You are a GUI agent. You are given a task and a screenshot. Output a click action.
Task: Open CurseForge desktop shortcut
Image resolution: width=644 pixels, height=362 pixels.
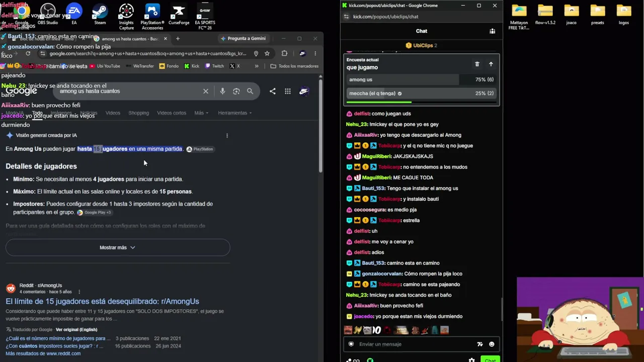[x=179, y=14]
